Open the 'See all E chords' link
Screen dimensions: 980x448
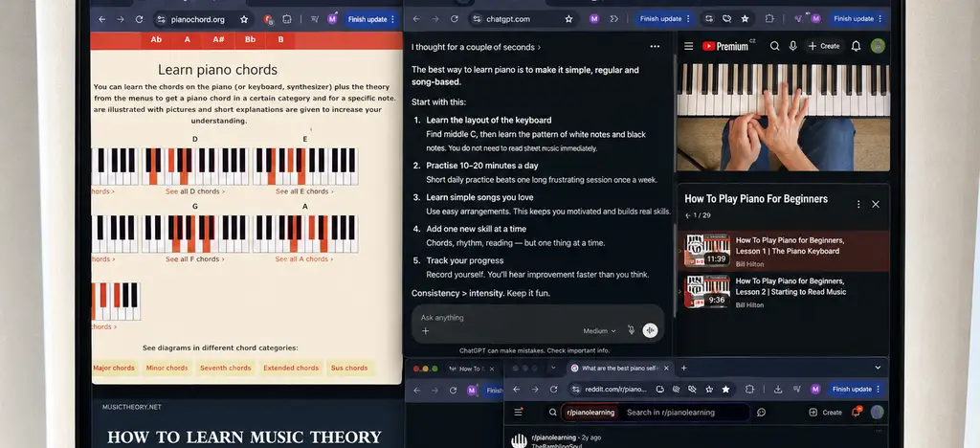coord(304,191)
